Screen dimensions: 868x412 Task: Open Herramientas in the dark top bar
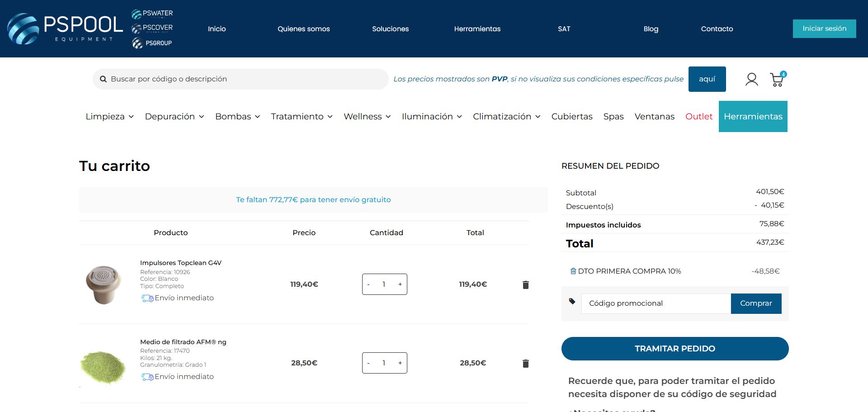point(477,29)
